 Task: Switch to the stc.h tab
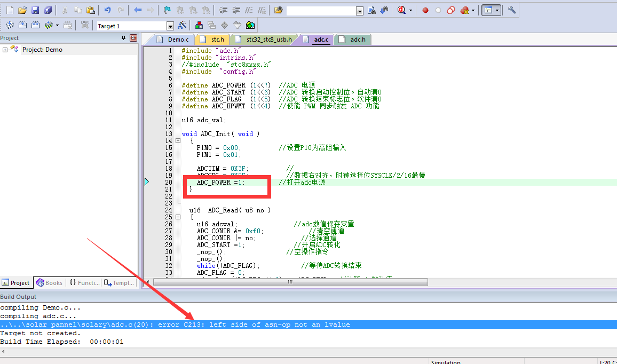[212, 39]
